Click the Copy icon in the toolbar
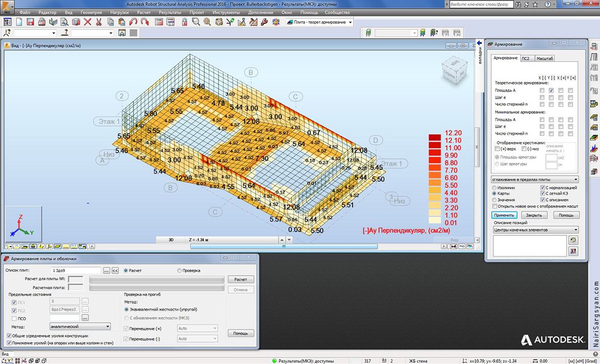 tap(110, 22)
